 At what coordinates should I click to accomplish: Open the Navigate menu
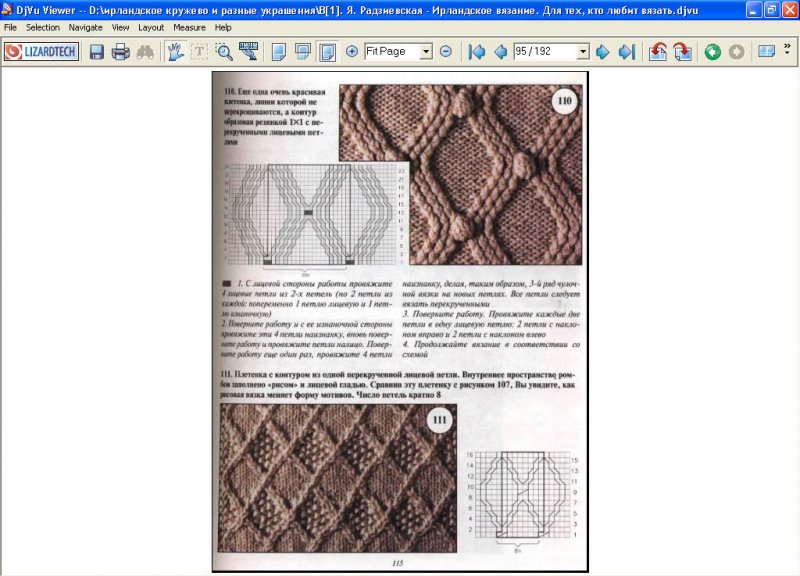86,28
